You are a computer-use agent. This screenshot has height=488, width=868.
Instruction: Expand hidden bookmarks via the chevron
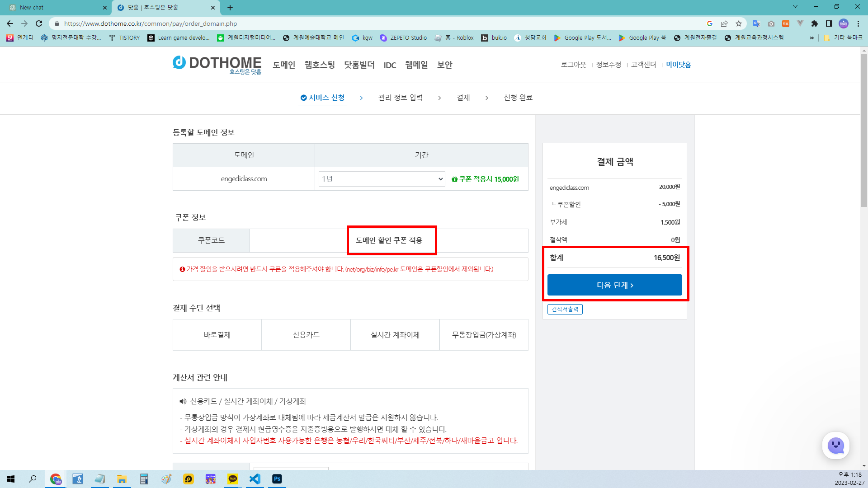coord(811,38)
